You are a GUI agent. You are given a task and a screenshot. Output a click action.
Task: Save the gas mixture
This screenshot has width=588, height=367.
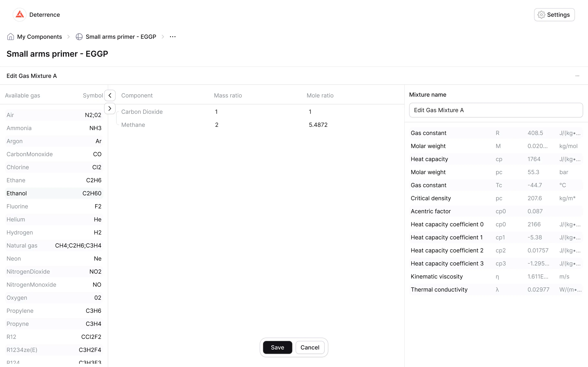pyautogui.click(x=277, y=347)
